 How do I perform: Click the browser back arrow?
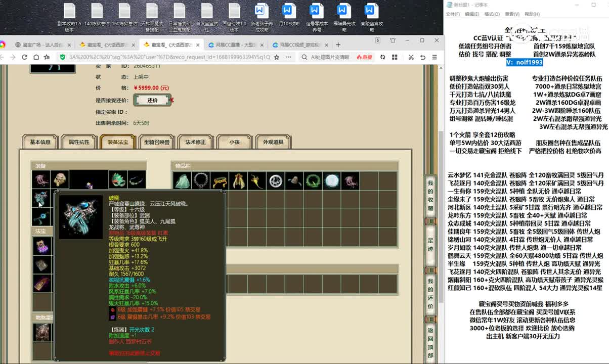pyautogui.click(x=3, y=57)
